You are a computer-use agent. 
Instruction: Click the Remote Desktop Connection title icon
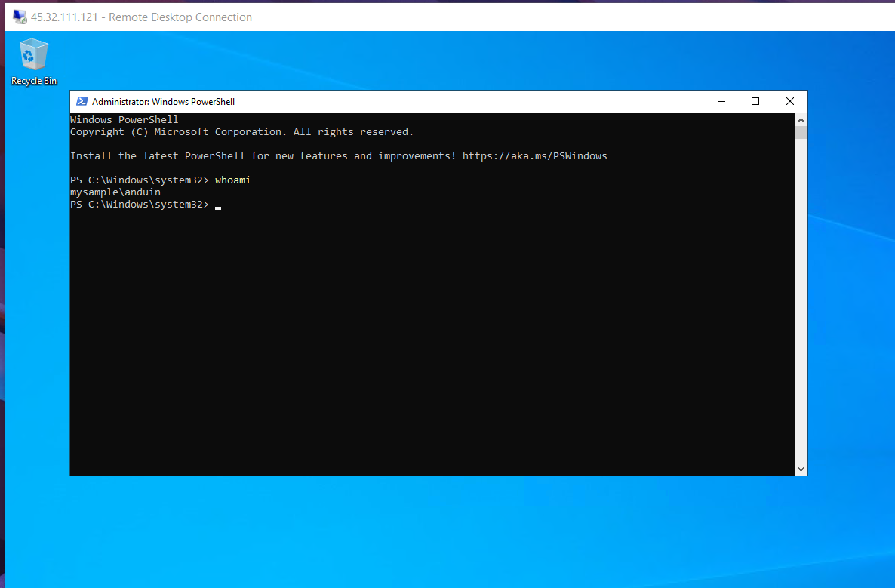(x=20, y=17)
